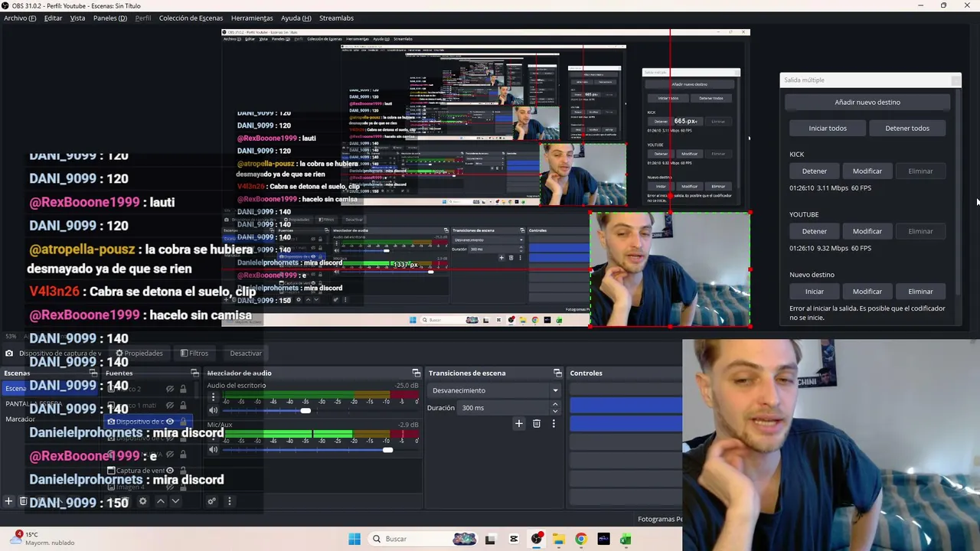Click OBS Studio taskbar icon

click(x=537, y=539)
